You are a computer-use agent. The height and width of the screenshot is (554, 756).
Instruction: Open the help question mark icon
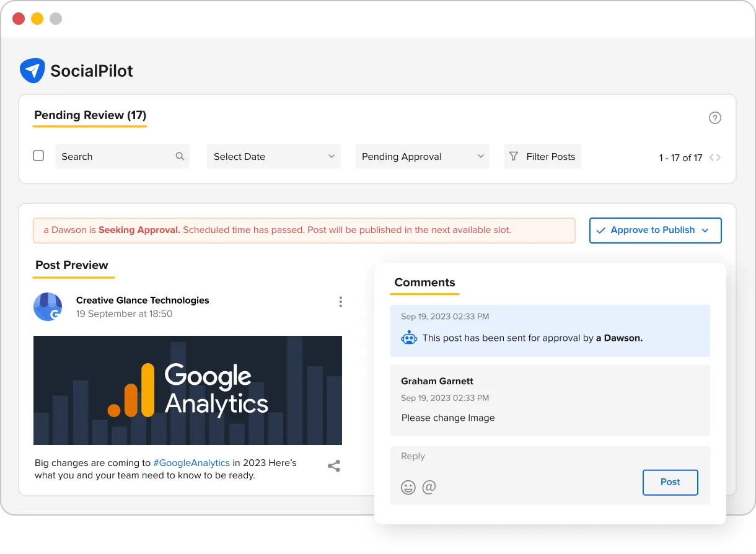pos(715,118)
